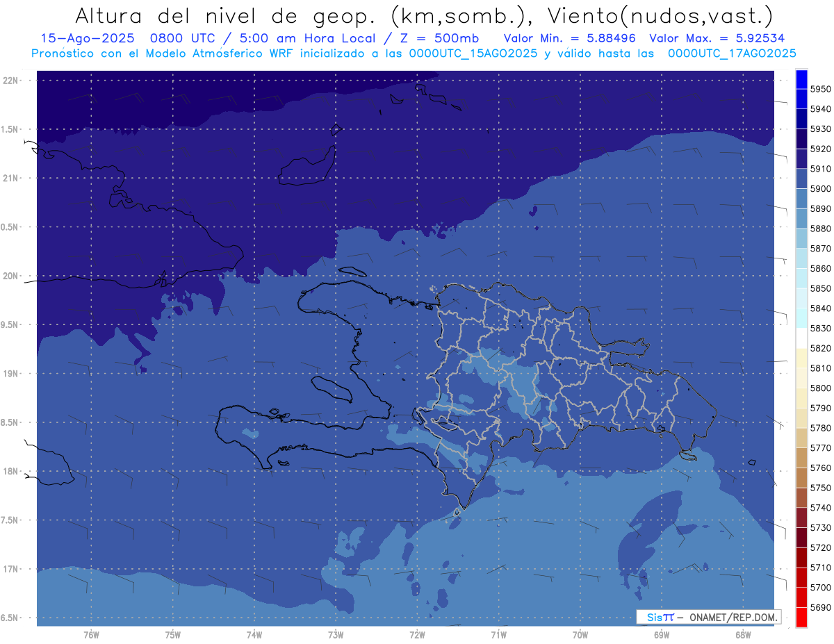834x644 pixels.
Task: Click the '19N' latitude label
Action: (10, 374)
